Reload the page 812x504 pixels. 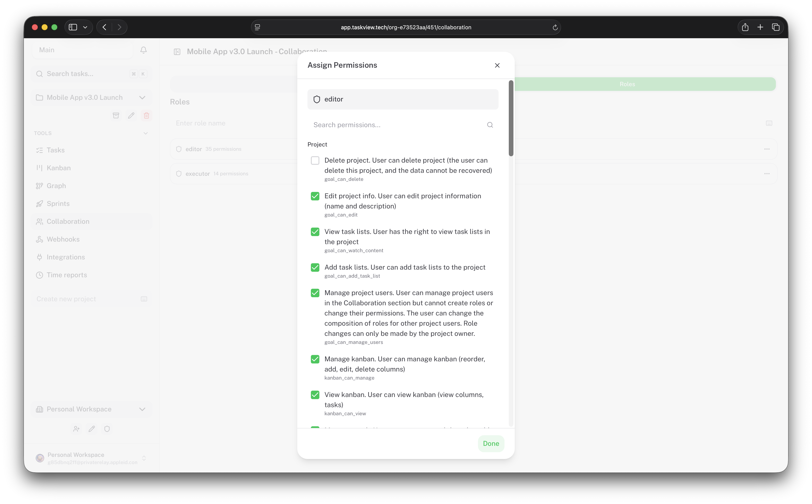tap(555, 27)
